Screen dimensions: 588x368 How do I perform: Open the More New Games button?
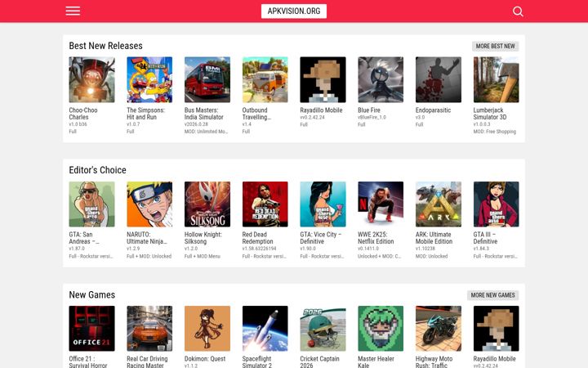(x=492, y=295)
